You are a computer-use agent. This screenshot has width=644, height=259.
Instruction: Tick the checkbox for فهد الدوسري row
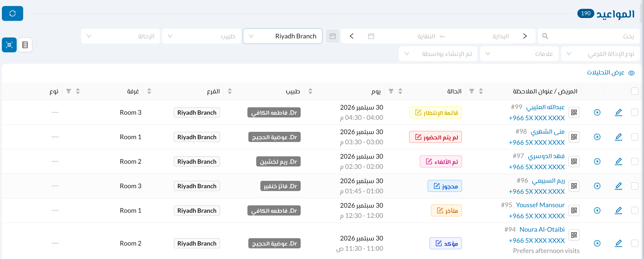(x=635, y=161)
